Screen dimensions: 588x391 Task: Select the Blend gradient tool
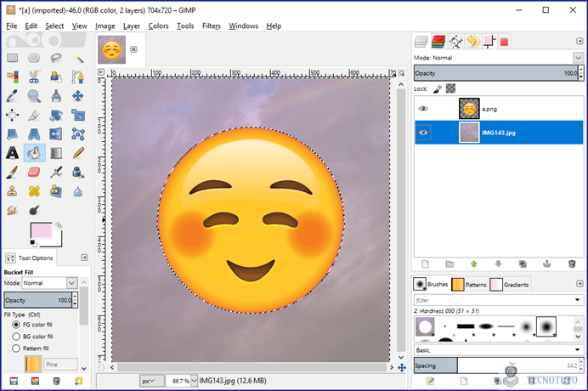coord(56,153)
